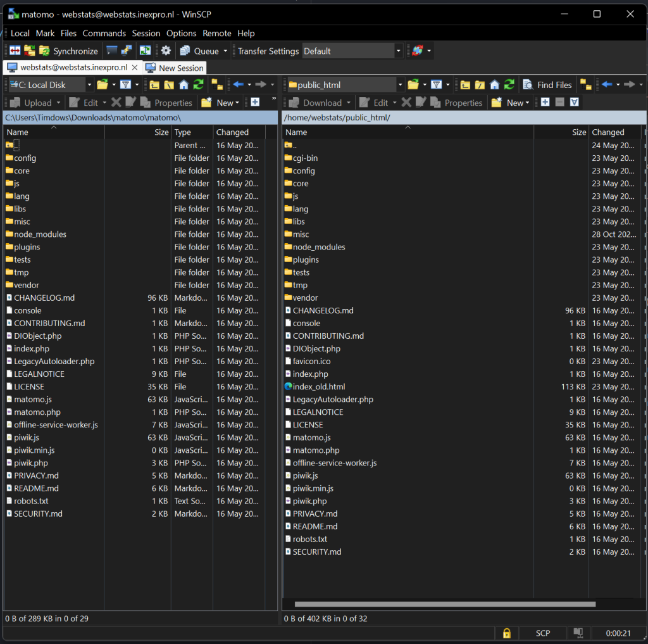Click the remote panel horizontal scrollbar
Image resolution: width=648 pixels, height=644 pixels.
pos(445,604)
